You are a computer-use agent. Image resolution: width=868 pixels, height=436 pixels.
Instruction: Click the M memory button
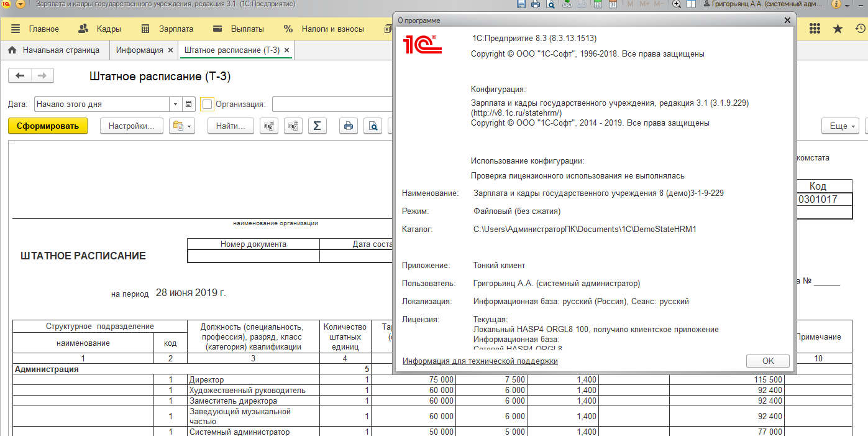pos(631,4)
